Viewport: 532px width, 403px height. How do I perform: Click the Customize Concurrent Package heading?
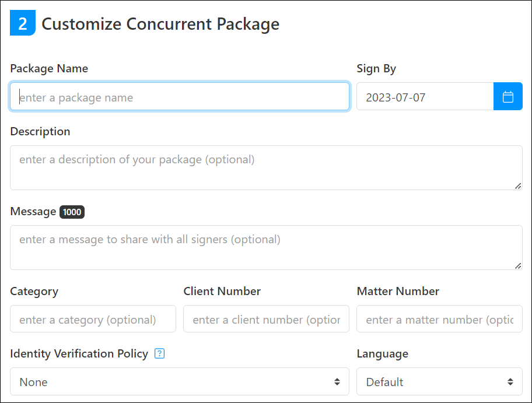pos(160,24)
